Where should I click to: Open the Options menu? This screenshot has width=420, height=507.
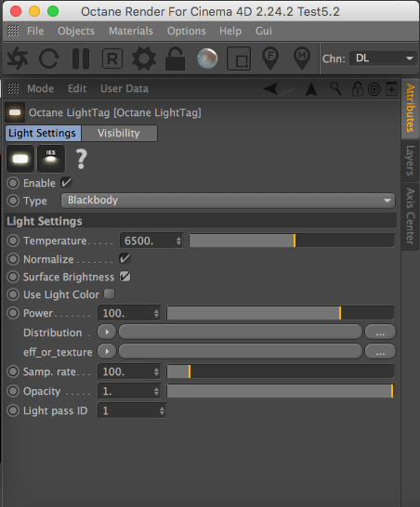[187, 31]
